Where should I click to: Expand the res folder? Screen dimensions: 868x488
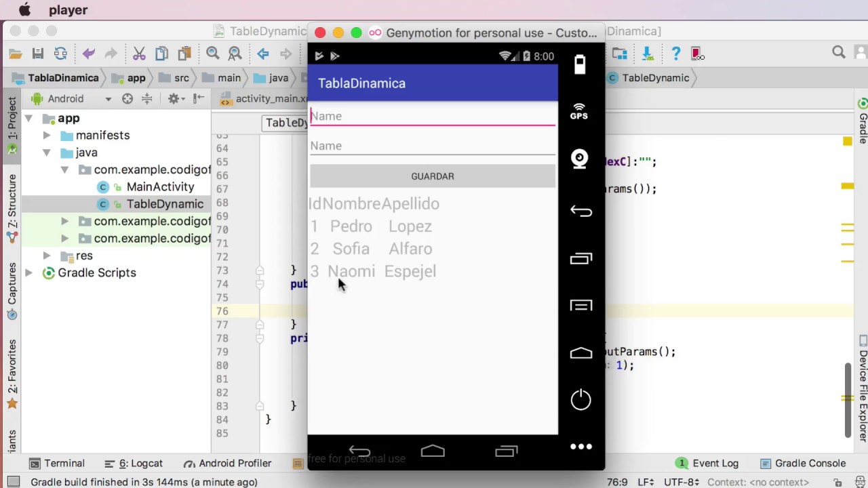[46, 256]
